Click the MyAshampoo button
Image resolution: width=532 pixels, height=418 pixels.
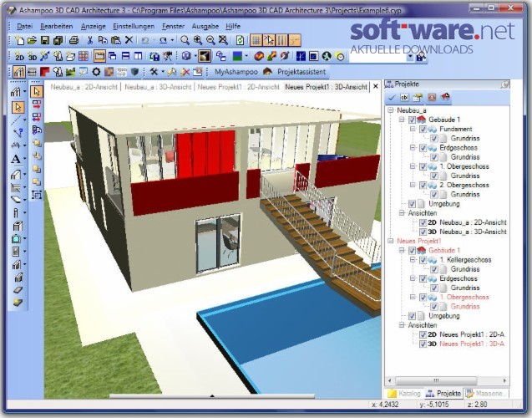coord(236,72)
